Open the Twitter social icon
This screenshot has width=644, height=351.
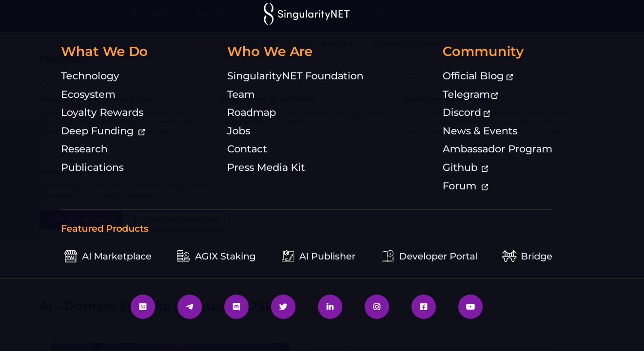tap(283, 307)
